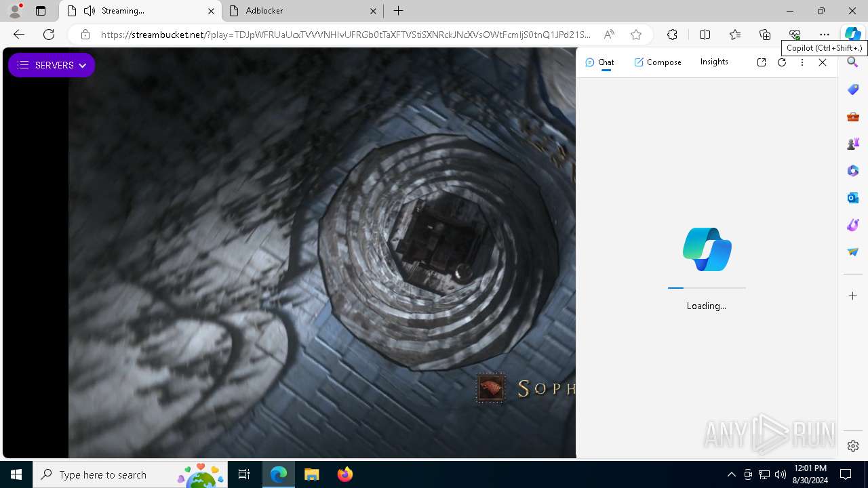Show hidden tray icons chevron
This screenshot has width=868, height=488.
(x=731, y=474)
